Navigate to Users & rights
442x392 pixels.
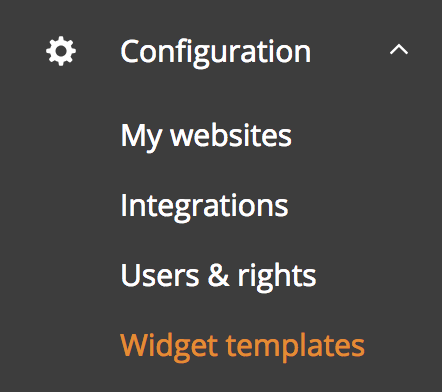218,276
